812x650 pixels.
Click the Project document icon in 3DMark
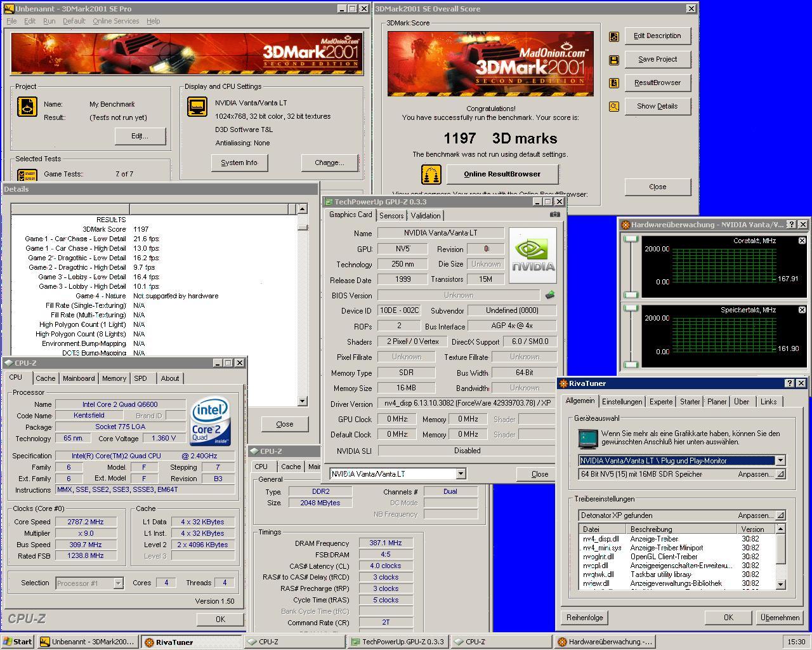click(27, 107)
